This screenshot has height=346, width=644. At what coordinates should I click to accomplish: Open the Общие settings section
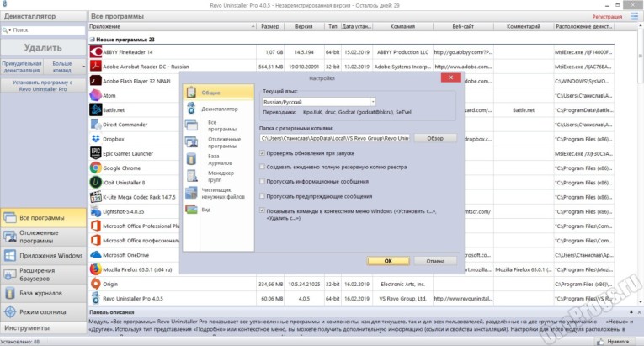point(219,93)
